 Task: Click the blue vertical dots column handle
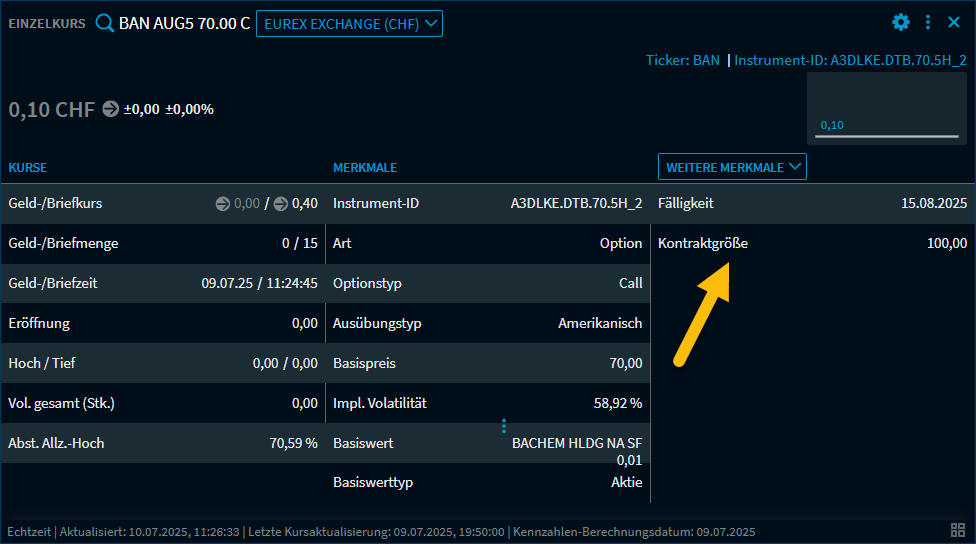(504, 426)
